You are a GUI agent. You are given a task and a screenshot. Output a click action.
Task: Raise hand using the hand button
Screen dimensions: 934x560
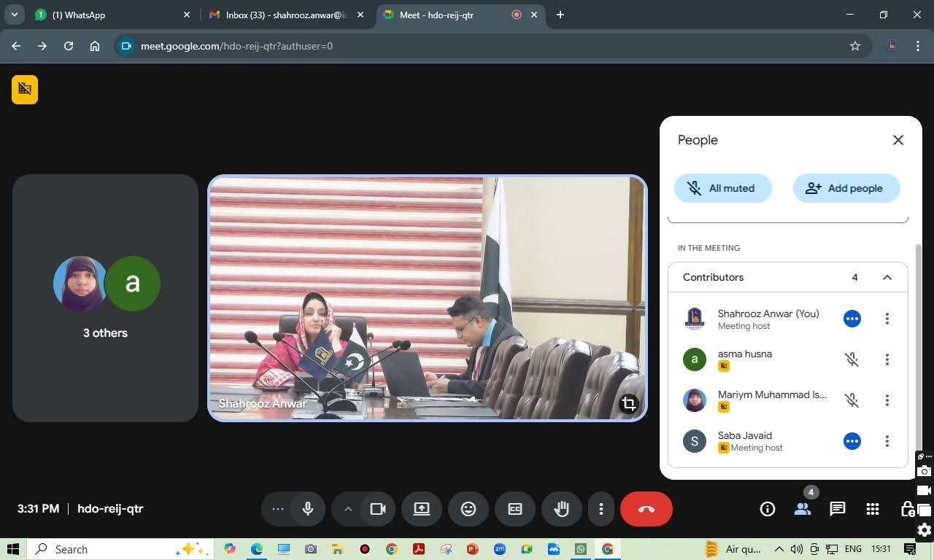click(561, 509)
